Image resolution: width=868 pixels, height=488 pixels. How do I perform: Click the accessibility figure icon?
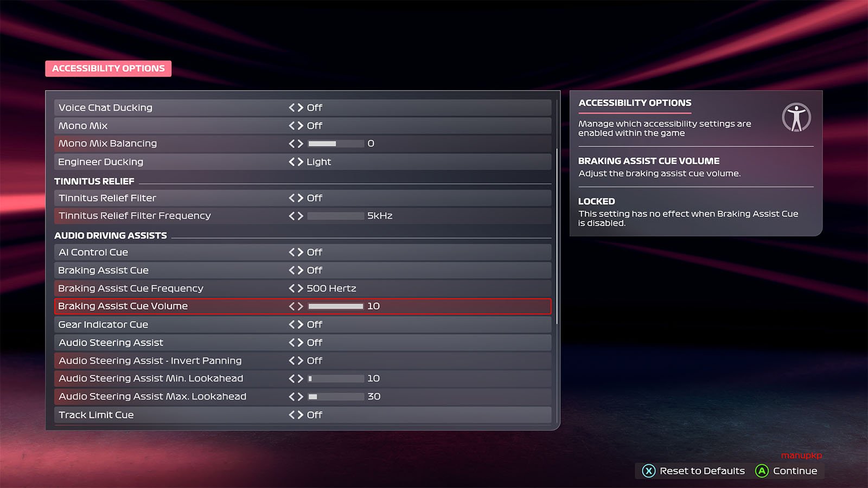tap(796, 117)
